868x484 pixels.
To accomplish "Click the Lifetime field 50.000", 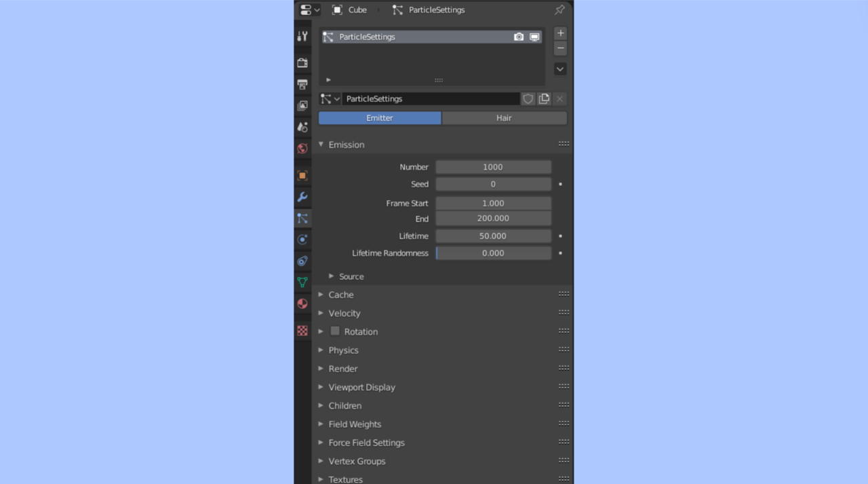I will pyautogui.click(x=493, y=236).
